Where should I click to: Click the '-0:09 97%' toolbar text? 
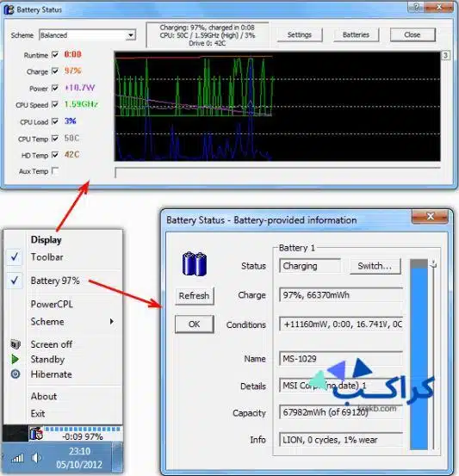coord(83,437)
